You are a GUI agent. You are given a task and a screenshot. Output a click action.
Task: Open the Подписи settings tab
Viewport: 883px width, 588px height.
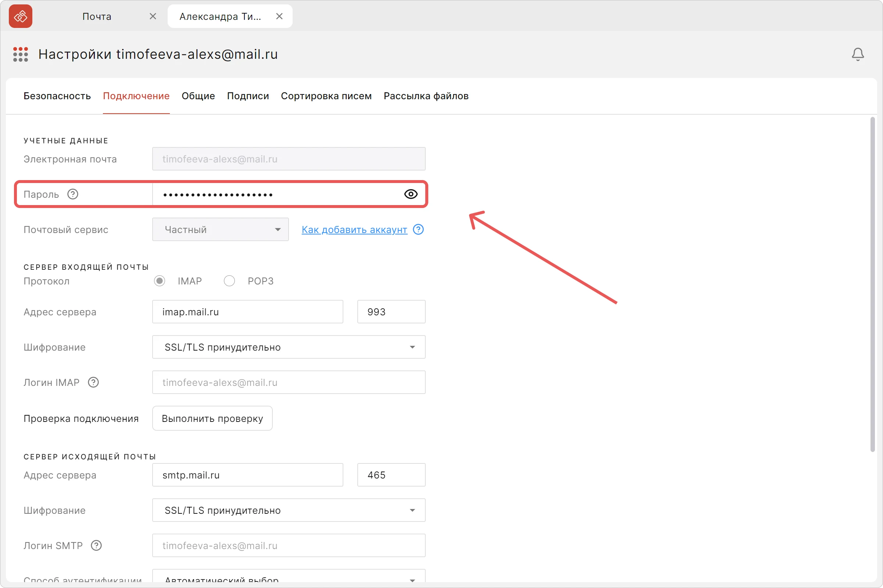click(248, 96)
